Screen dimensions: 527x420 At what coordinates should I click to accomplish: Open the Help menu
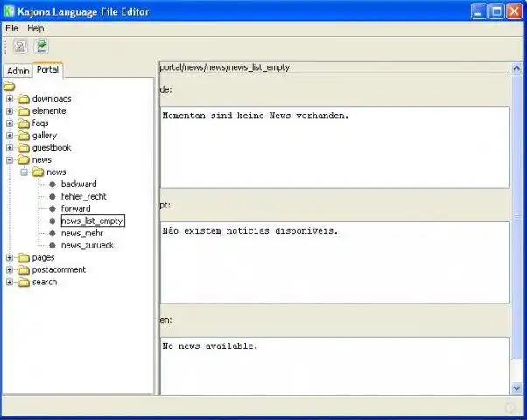point(36,29)
